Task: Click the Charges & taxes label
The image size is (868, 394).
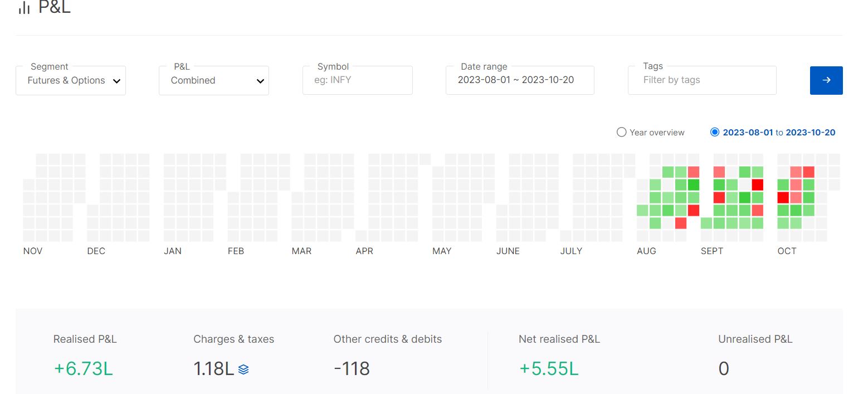Action: (x=234, y=339)
